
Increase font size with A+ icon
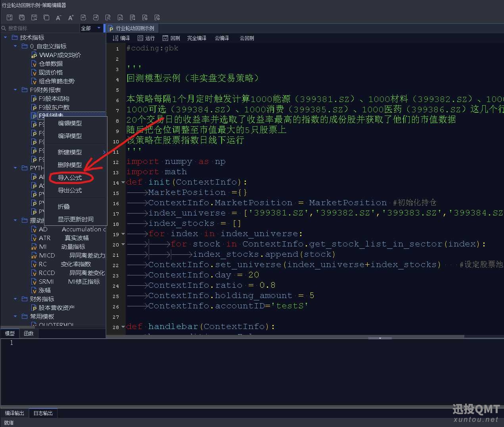[x=71, y=17]
